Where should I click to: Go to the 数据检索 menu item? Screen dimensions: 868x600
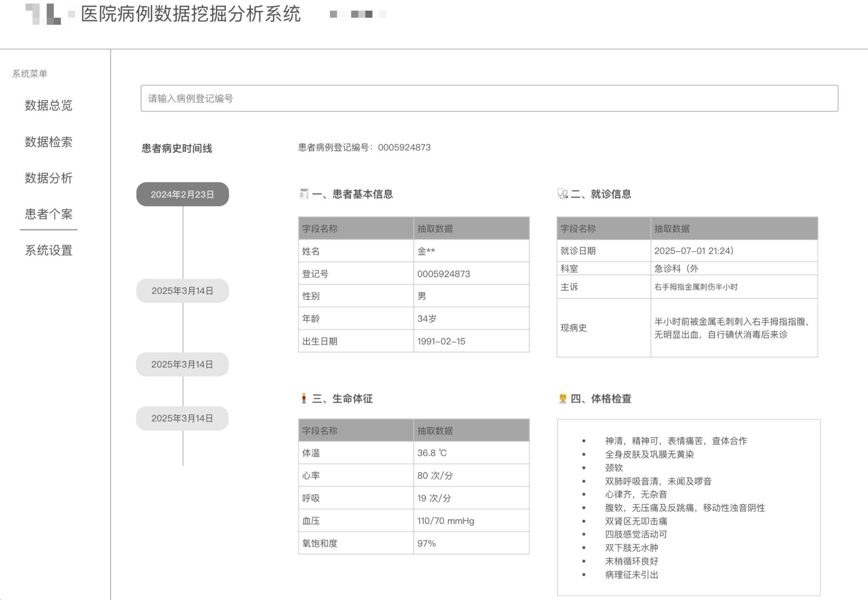[48, 142]
